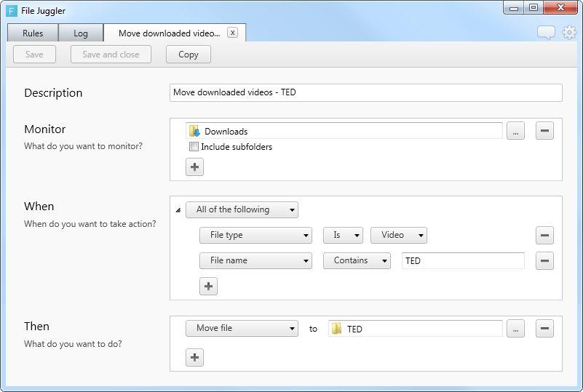Click the Save button

point(35,55)
